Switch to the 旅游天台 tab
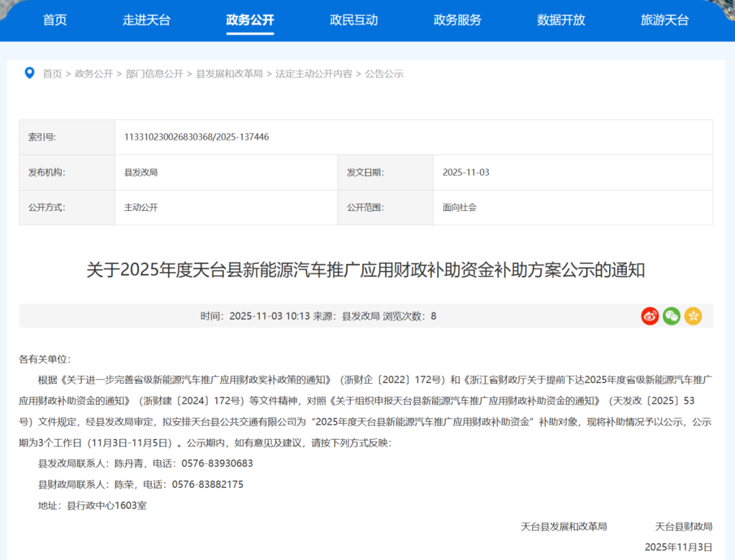 click(x=664, y=20)
